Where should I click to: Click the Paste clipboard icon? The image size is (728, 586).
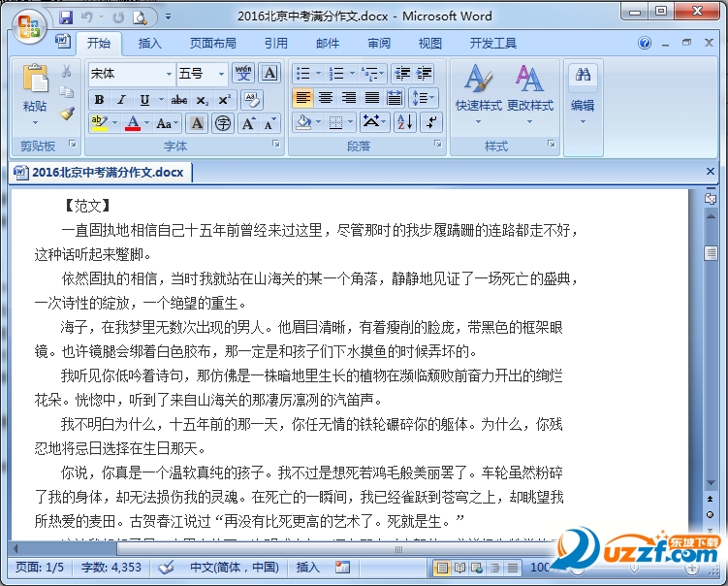[35, 78]
